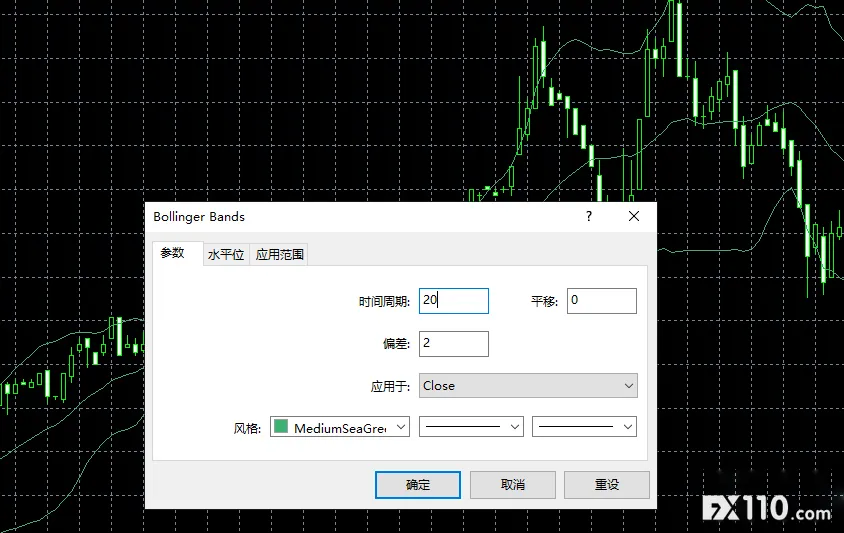The width and height of the screenshot is (844, 533).
Task: Click the 平移 input field
Action: coord(601,301)
